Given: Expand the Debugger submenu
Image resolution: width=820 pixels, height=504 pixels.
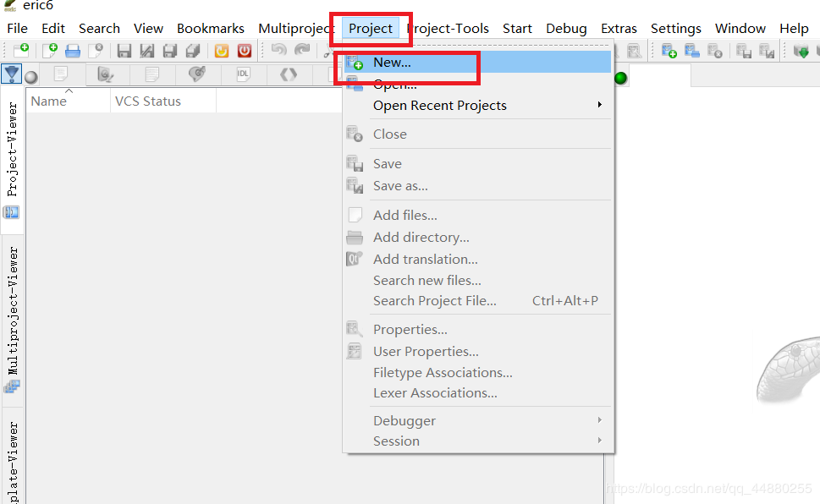Looking at the screenshot, I should click(x=477, y=421).
